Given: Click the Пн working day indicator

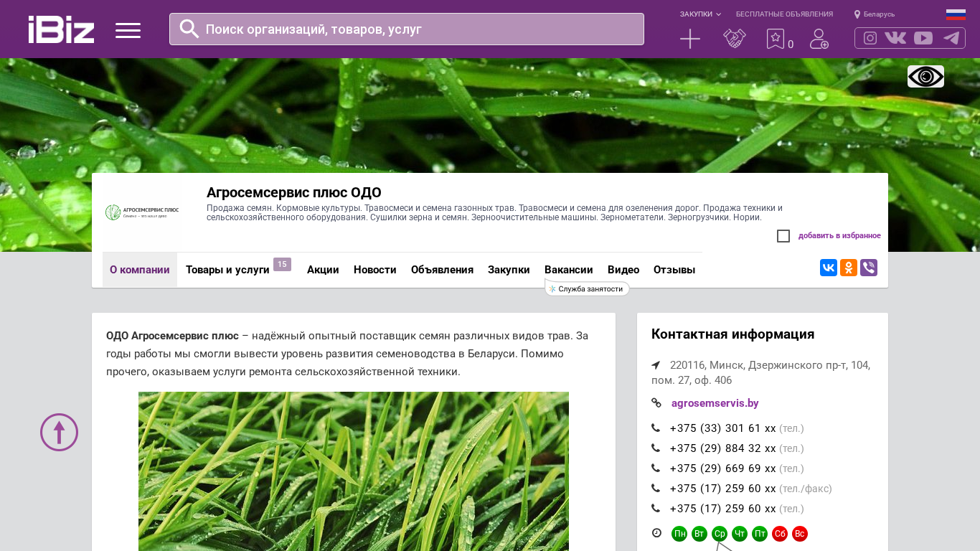Looking at the screenshot, I should tap(679, 534).
